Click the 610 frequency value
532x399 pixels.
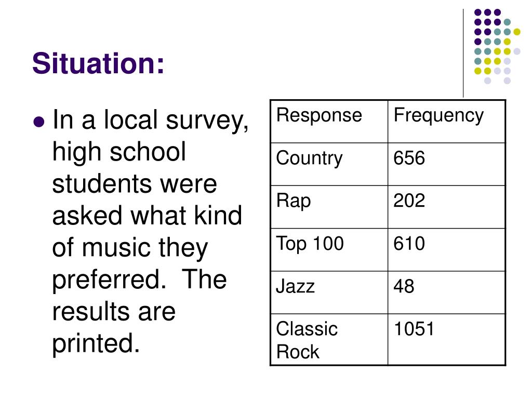click(409, 243)
